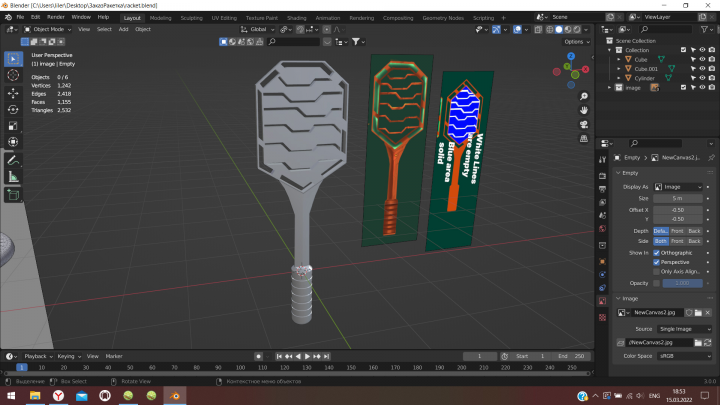Switch to solid viewport shading
The width and height of the screenshot is (720, 405).
[559, 29]
